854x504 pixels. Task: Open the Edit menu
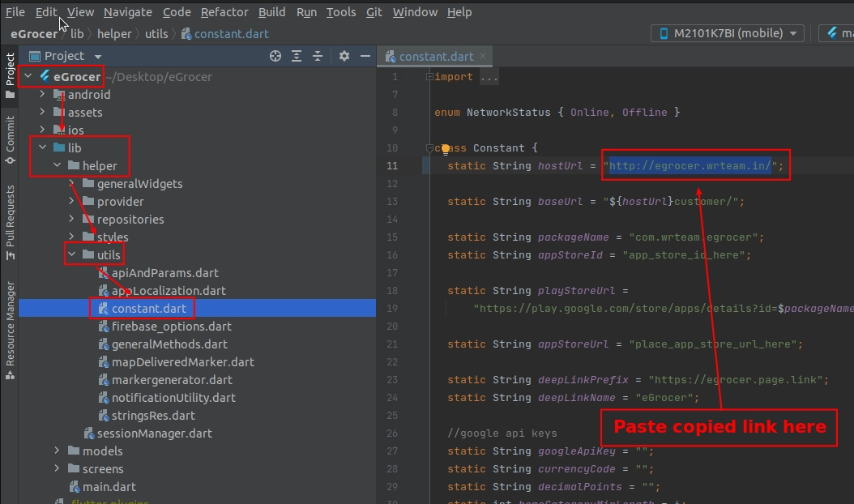(46, 12)
